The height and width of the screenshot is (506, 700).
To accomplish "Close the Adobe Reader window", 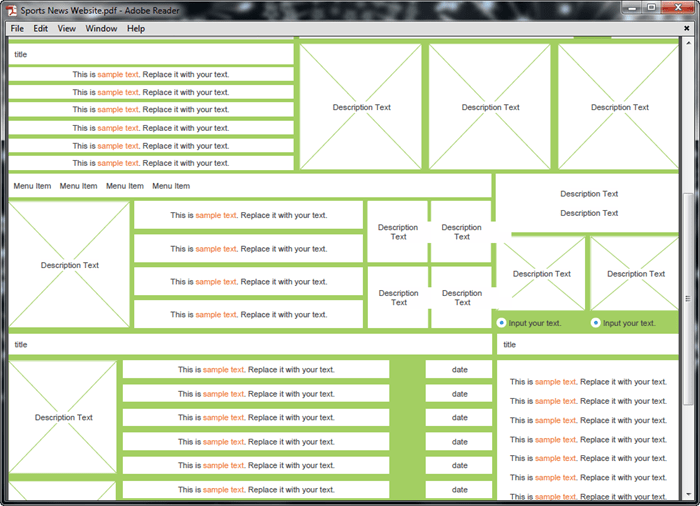I will point(678,8).
